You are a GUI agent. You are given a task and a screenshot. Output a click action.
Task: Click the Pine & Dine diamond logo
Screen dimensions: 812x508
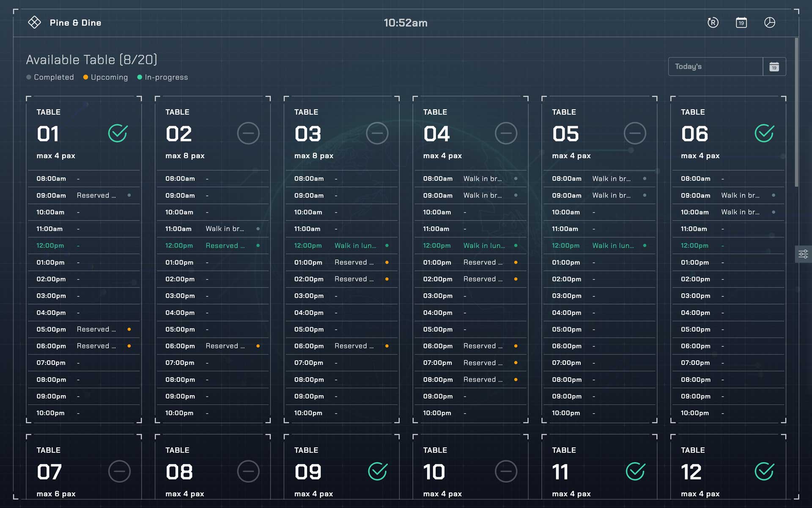[x=34, y=22]
